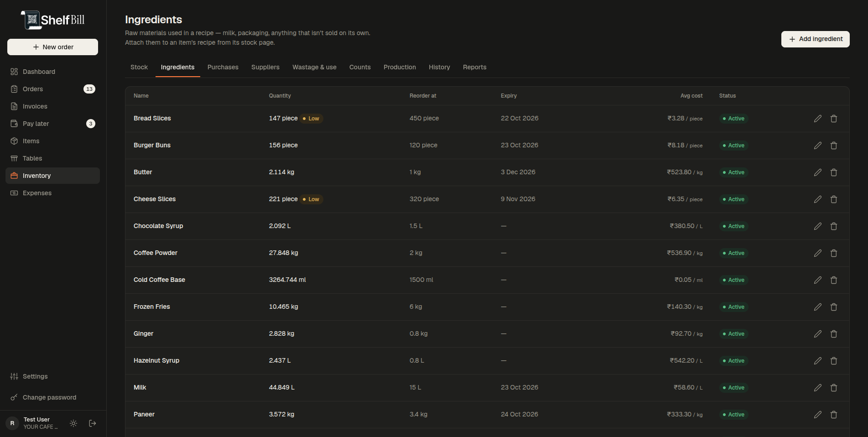
Task: Edit the Coffee Powder ingredient
Action: pyautogui.click(x=818, y=253)
